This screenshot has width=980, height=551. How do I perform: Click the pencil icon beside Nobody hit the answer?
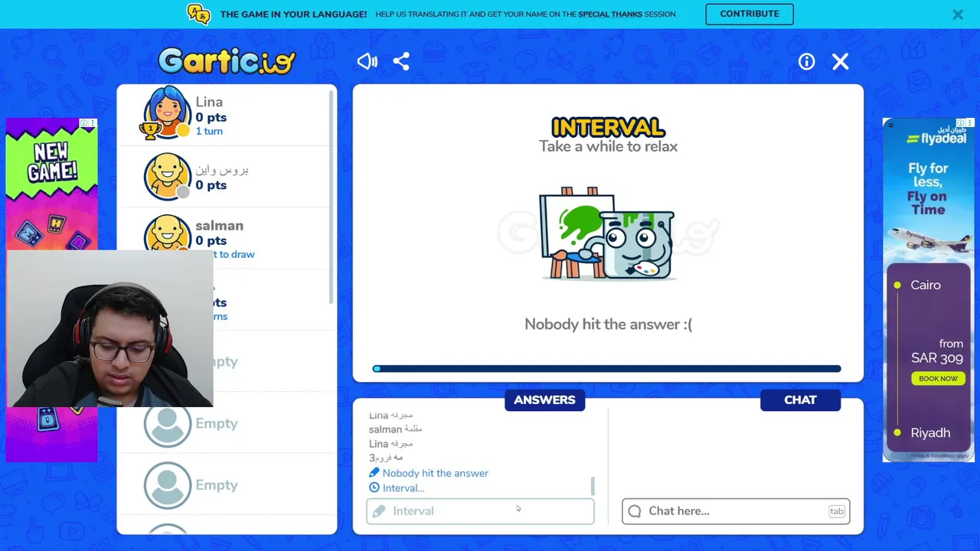[x=374, y=472]
